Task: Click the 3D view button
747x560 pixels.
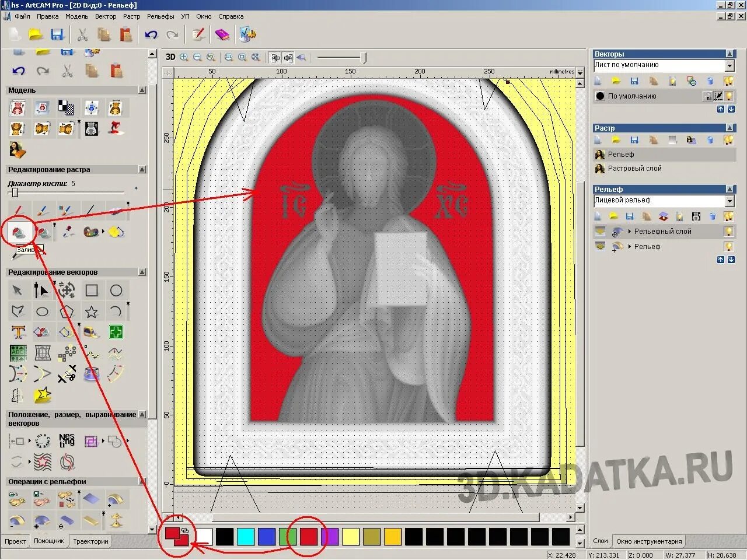Action: (170, 57)
